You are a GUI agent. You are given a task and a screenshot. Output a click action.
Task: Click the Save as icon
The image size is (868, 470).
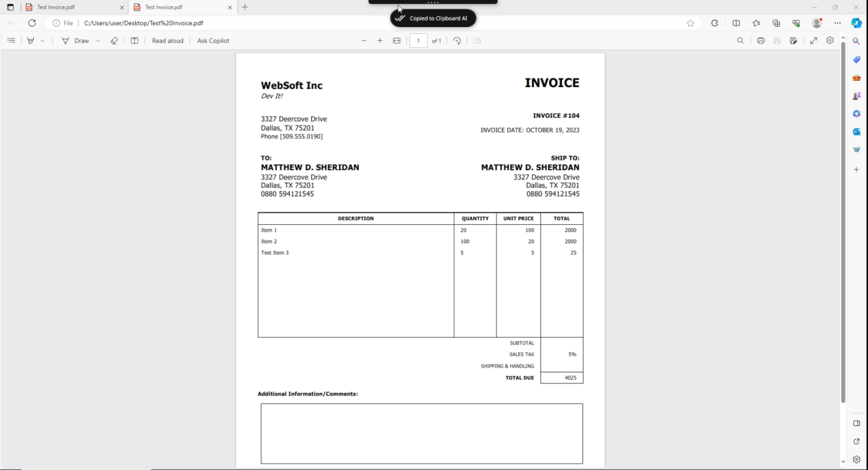tap(793, 41)
